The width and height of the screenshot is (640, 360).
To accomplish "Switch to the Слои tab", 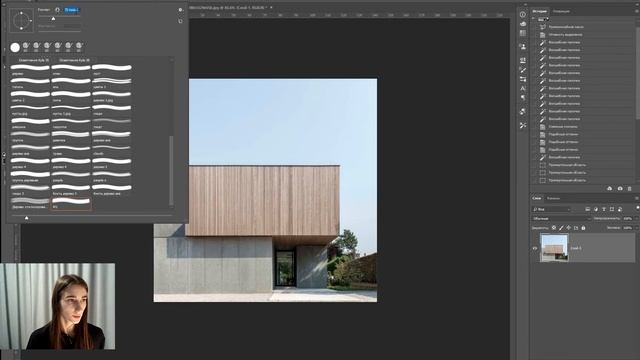I will click(537, 198).
